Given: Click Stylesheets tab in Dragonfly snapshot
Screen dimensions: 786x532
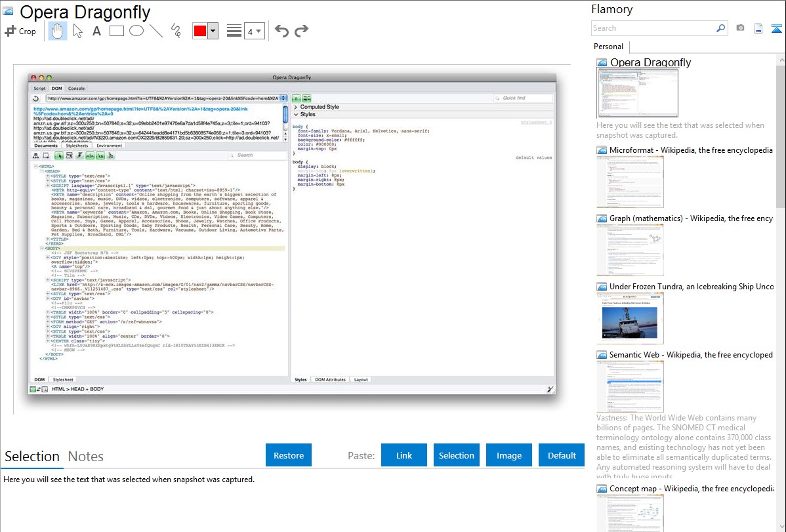Looking at the screenshot, I should (x=77, y=146).
